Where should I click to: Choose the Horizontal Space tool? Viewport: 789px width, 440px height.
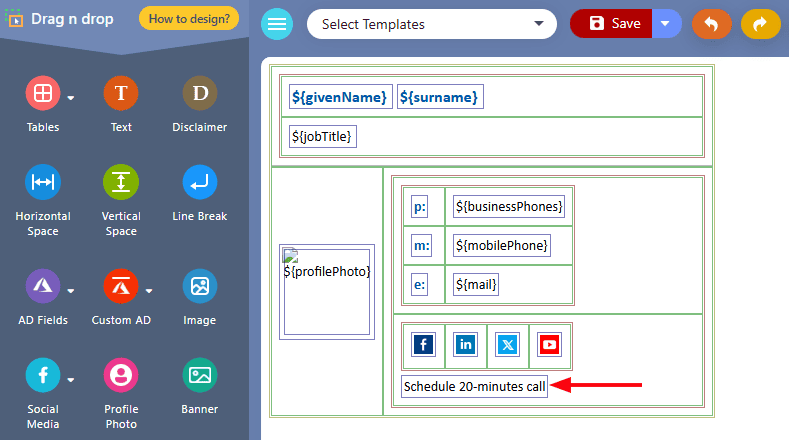pos(43,182)
